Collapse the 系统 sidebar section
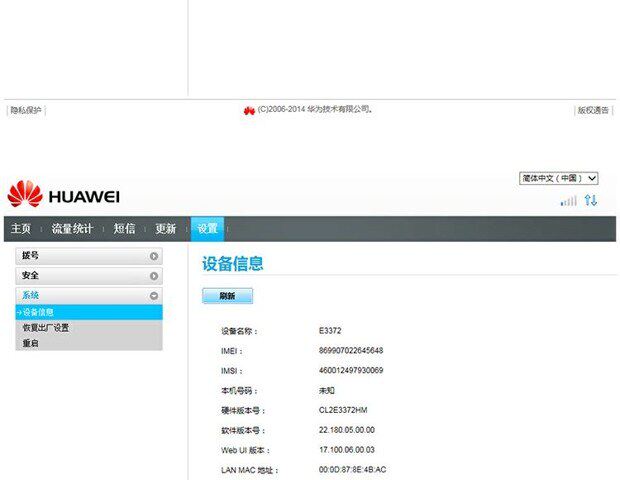 89,295
